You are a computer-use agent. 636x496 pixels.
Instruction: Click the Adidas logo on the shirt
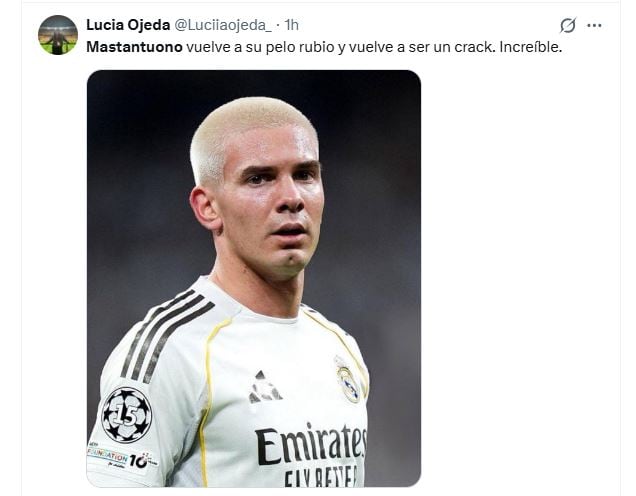[264, 387]
